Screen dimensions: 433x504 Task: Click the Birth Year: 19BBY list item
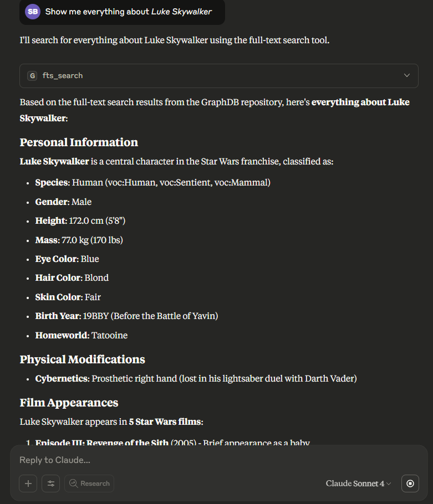tap(126, 316)
